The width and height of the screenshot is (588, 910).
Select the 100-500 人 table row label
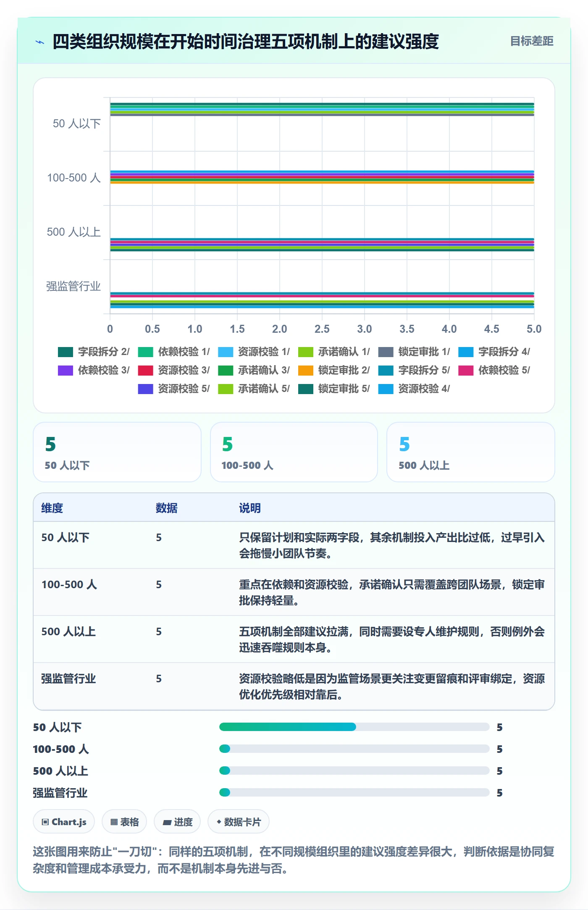pyautogui.click(x=69, y=584)
